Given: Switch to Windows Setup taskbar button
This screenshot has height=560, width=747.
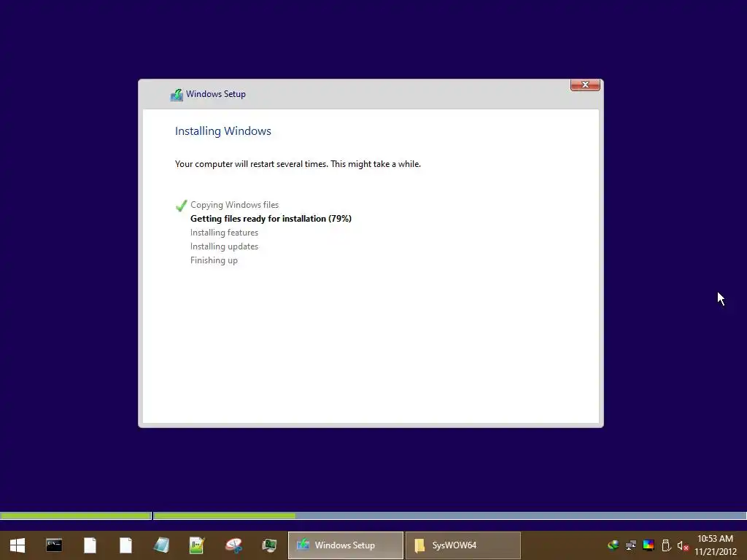Looking at the screenshot, I should pos(346,545).
